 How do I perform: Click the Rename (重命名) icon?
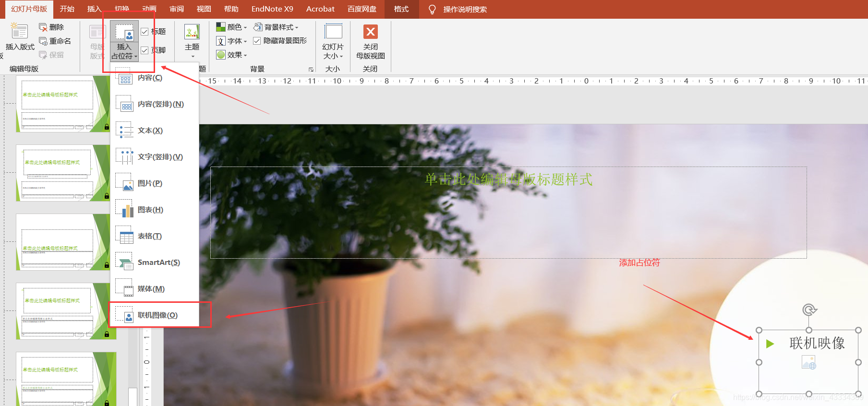pyautogui.click(x=43, y=41)
